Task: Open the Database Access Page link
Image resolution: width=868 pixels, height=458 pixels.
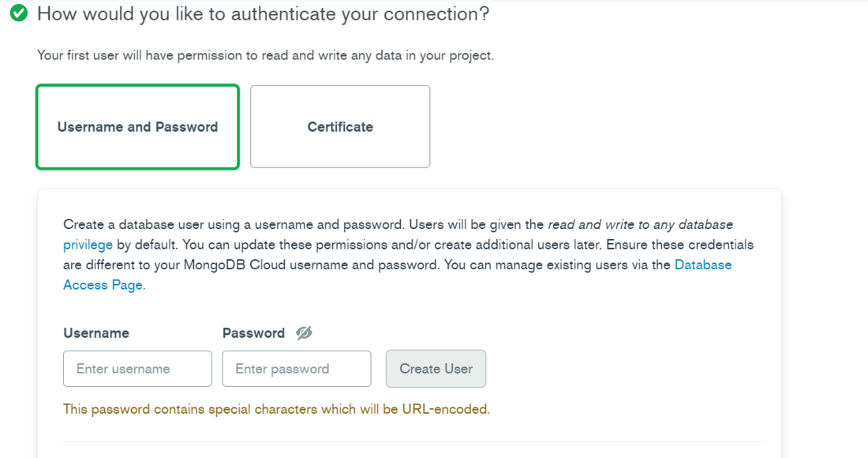Action: 702,265
